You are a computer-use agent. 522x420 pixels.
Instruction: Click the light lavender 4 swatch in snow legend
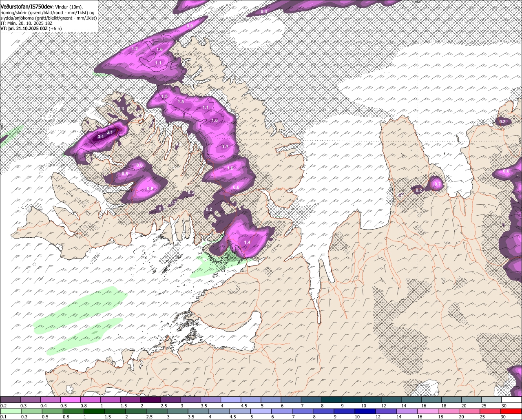pos(231,400)
